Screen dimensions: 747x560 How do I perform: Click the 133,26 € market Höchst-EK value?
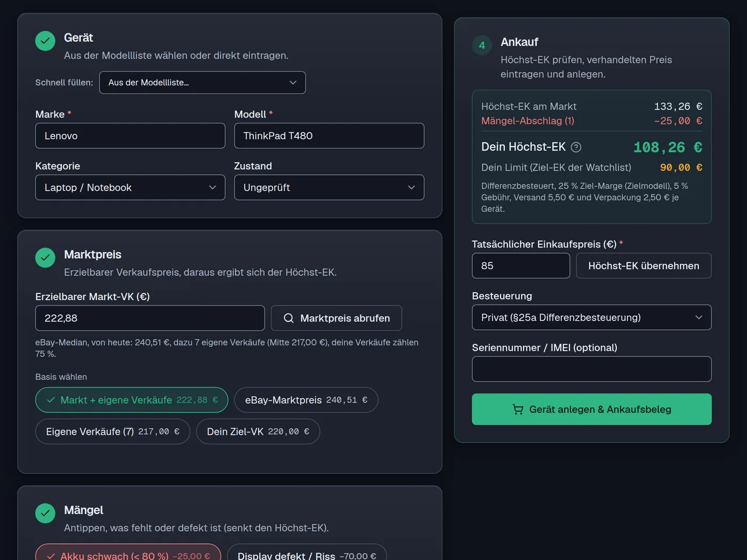(x=678, y=107)
